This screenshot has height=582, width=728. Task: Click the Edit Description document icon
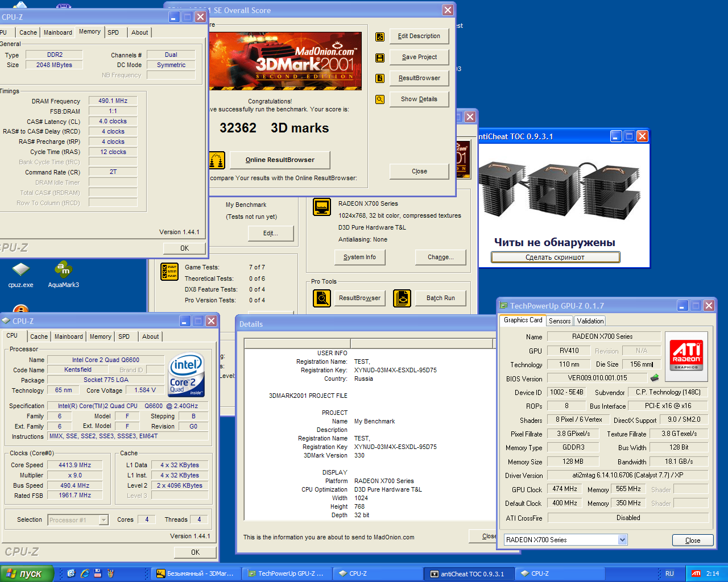(380, 37)
